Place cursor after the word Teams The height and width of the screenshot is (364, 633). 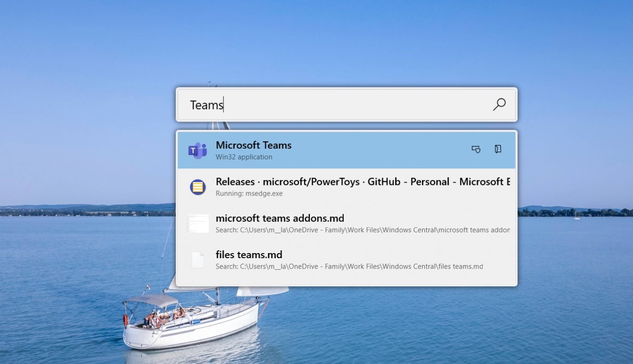click(224, 104)
